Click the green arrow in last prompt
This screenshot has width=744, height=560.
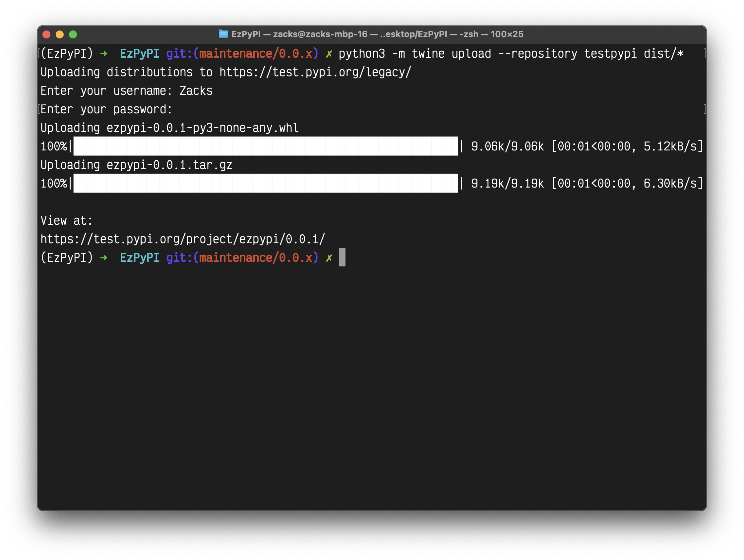(x=103, y=258)
